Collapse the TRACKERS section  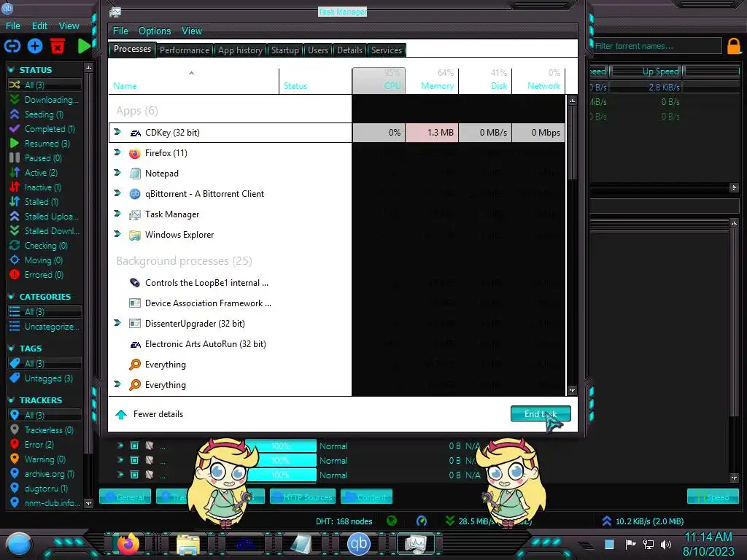pos(11,400)
